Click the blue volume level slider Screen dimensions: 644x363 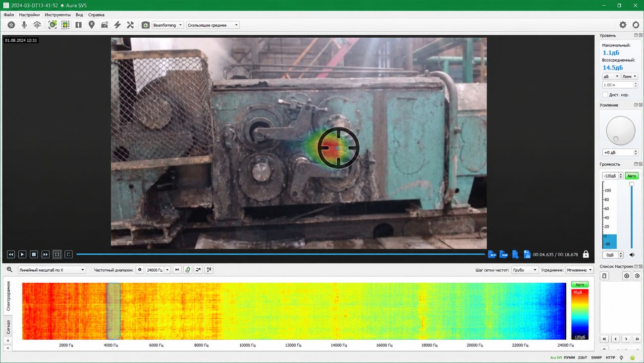[632, 216]
